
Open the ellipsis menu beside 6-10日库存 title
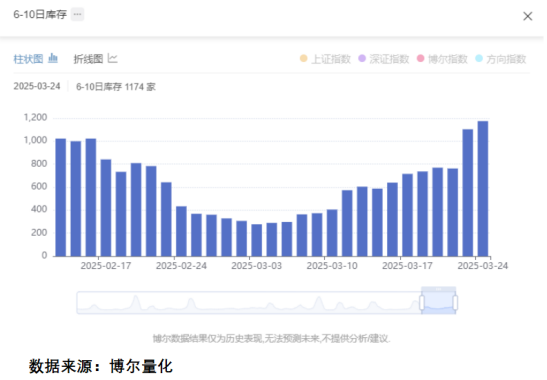(77, 14)
